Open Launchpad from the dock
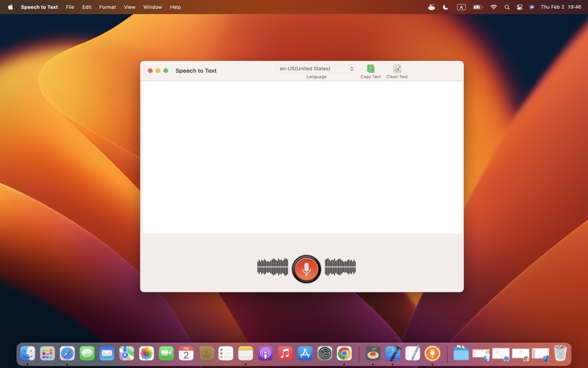Screen dimensions: 588x368 point(48,353)
